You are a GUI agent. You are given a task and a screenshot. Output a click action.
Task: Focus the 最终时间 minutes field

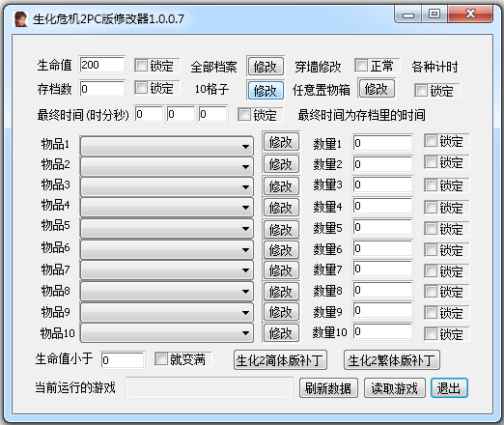coord(181,114)
